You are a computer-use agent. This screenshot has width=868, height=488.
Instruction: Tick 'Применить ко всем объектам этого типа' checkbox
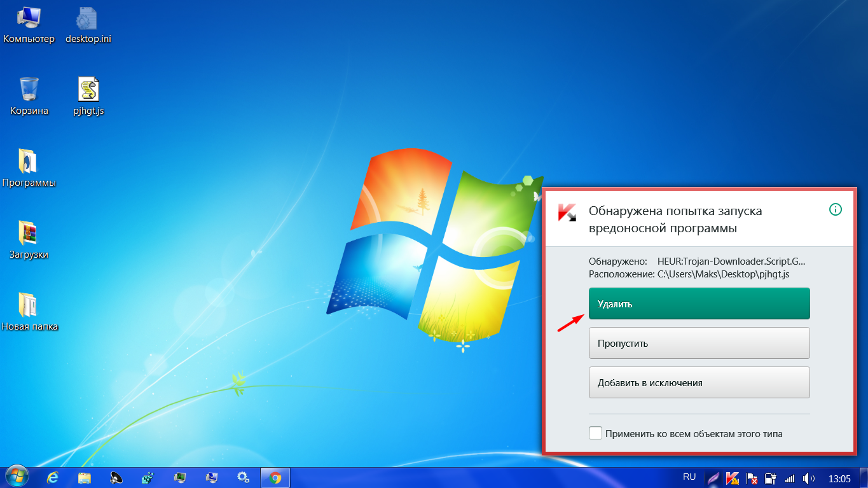[x=595, y=433]
